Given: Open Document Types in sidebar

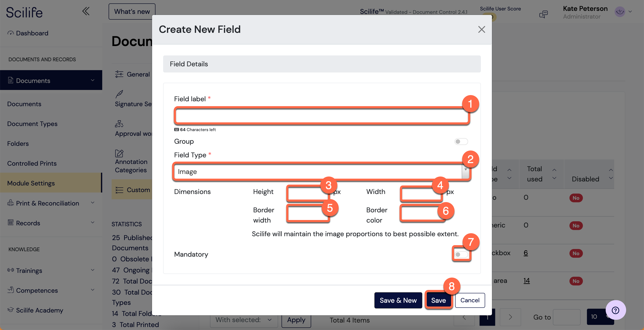Looking at the screenshot, I should [32, 124].
